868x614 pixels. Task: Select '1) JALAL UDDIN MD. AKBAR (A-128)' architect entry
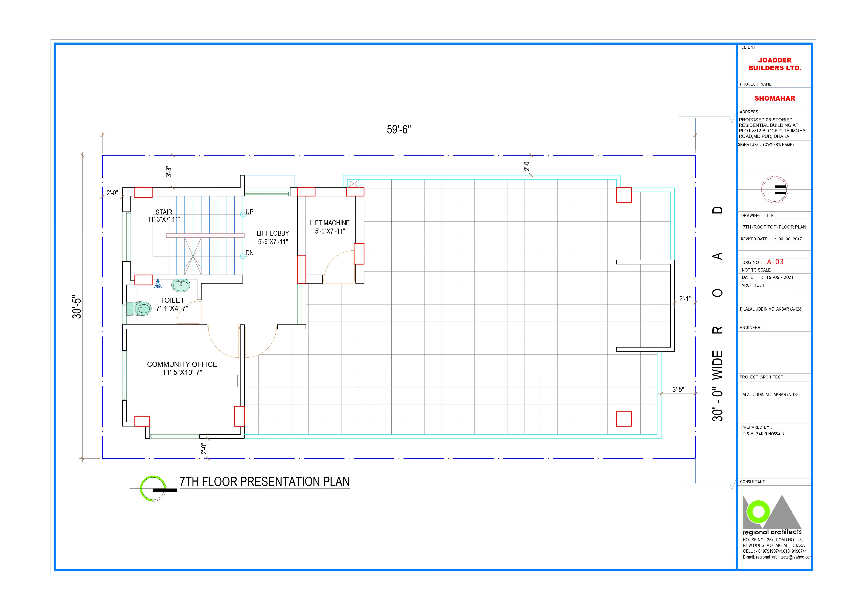[x=771, y=309]
